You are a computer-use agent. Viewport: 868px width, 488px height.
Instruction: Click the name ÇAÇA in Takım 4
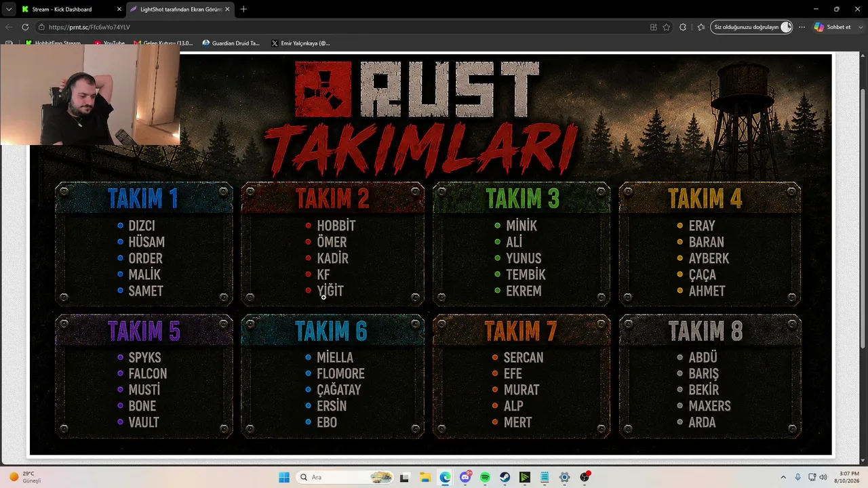tap(703, 274)
